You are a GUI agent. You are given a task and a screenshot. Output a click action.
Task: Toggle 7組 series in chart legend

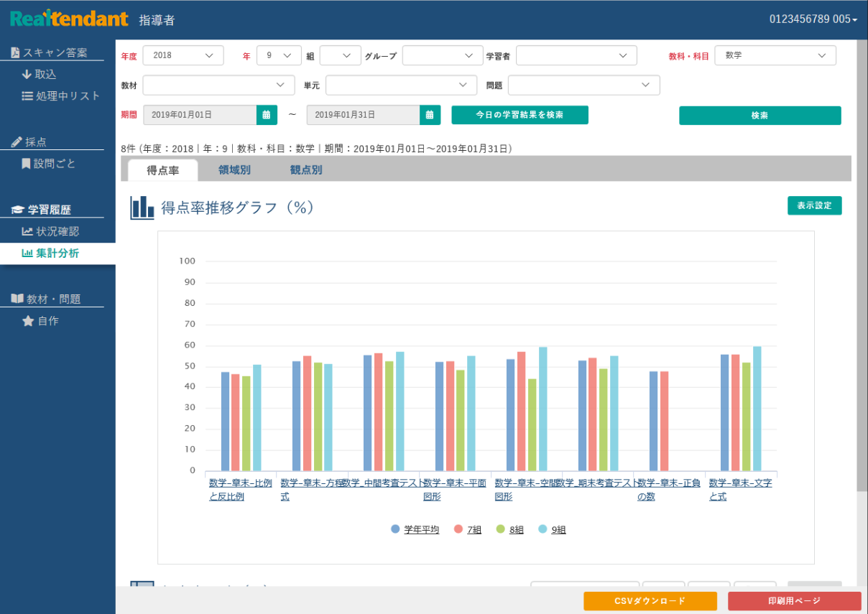474,530
